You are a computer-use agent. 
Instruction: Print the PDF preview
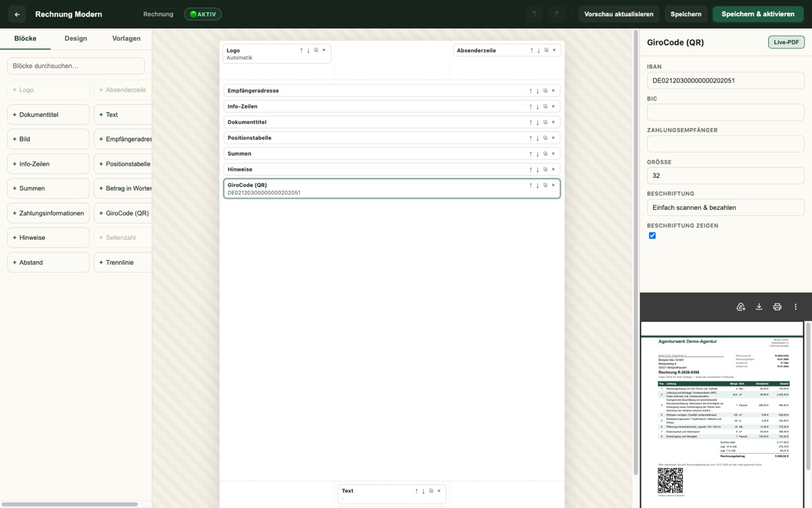pos(777,307)
